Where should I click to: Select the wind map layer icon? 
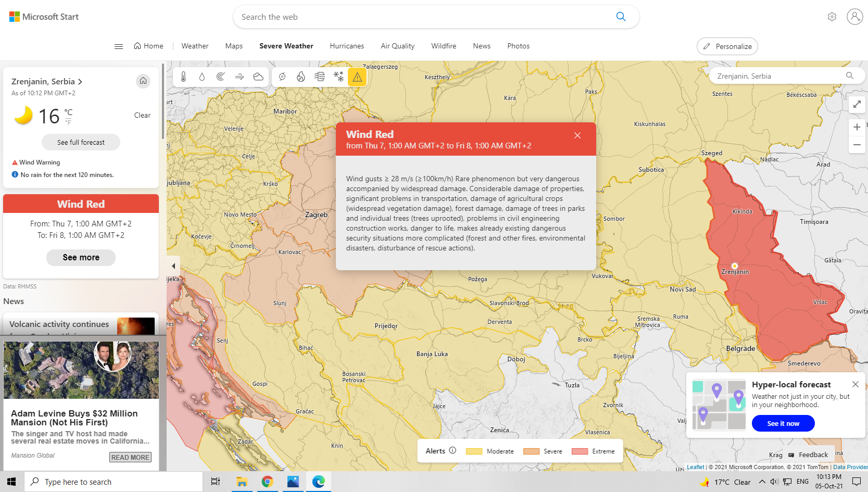(240, 77)
